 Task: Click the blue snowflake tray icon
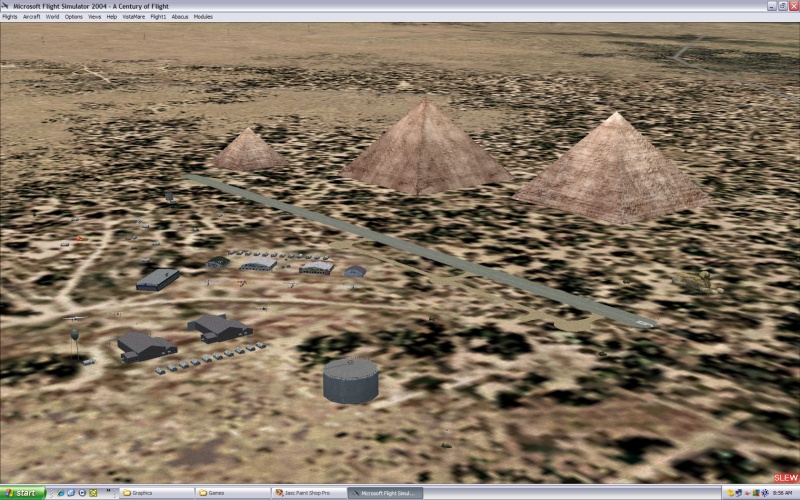pos(765,493)
